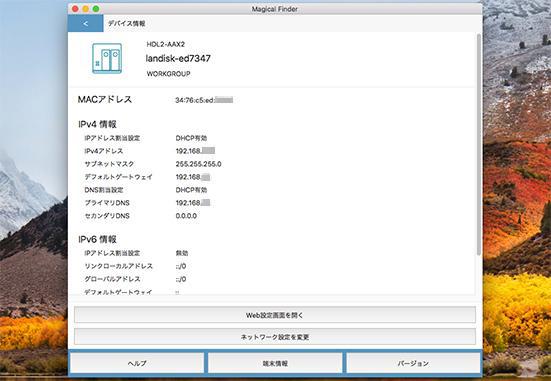Click the デバイス情報 header title
Image resolution: width=551 pixels, height=381 pixels.
(x=126, y=24)
